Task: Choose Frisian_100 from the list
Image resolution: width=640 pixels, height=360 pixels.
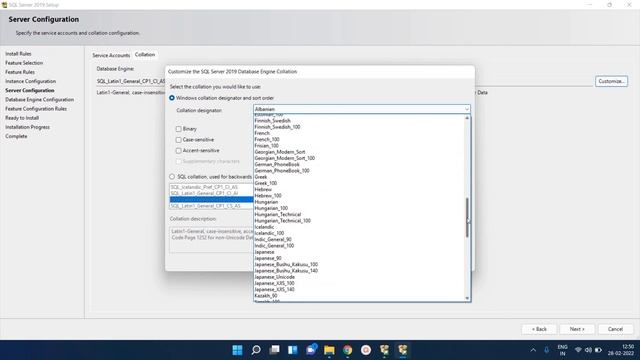Action: (267, 145)
